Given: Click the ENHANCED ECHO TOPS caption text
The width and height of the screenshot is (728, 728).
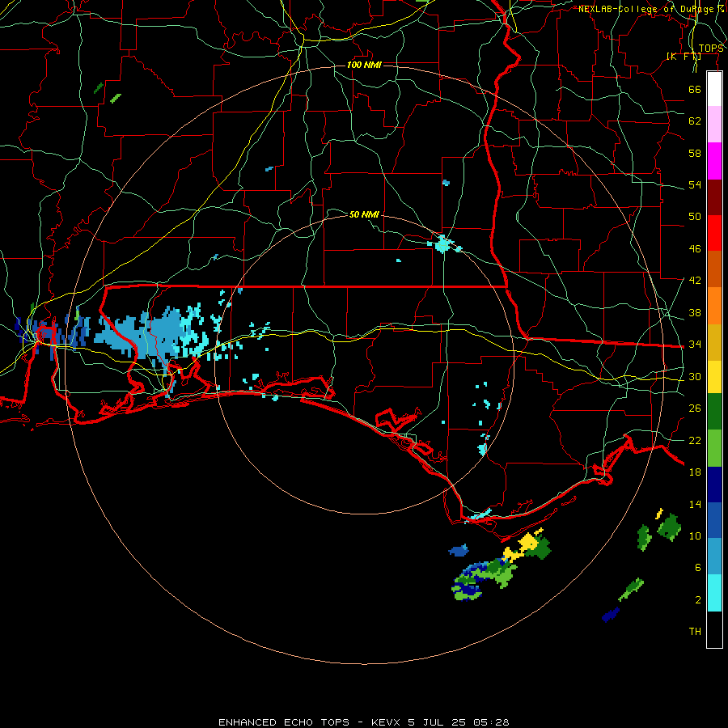Looking at the screenshot, I should click(x=284, y=722).
